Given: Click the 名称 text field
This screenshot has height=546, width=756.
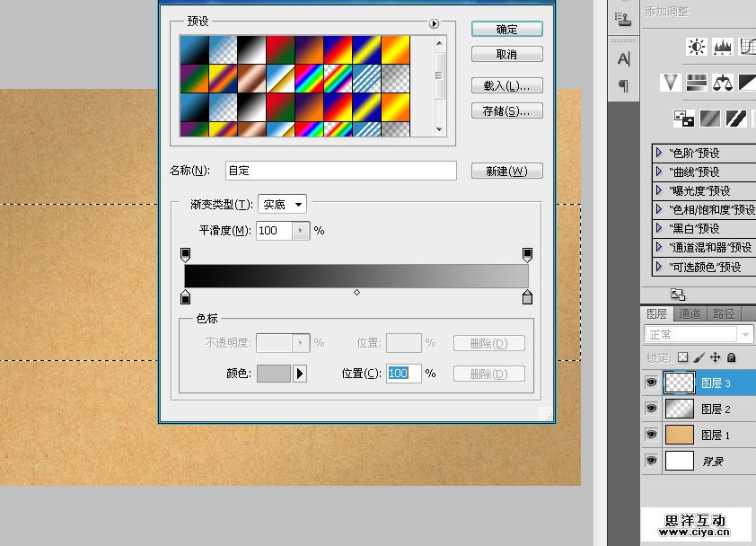Looking at the screenshot, I should (x=339, y=171).
